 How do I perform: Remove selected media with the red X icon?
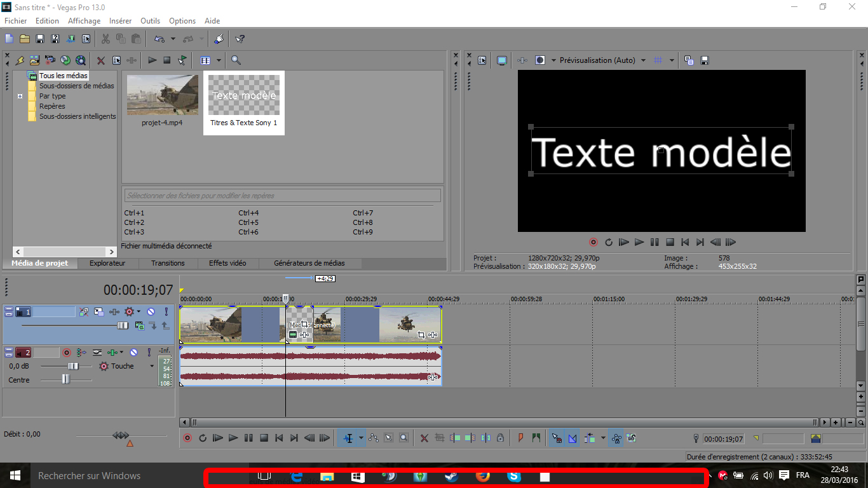click(101, 60)
